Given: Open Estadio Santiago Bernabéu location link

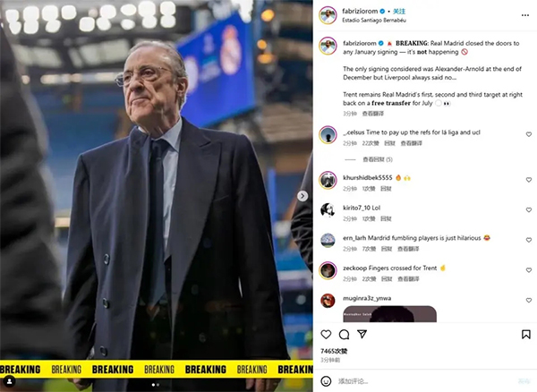Looking at the screenshot, I should click(x=374, y=21).
